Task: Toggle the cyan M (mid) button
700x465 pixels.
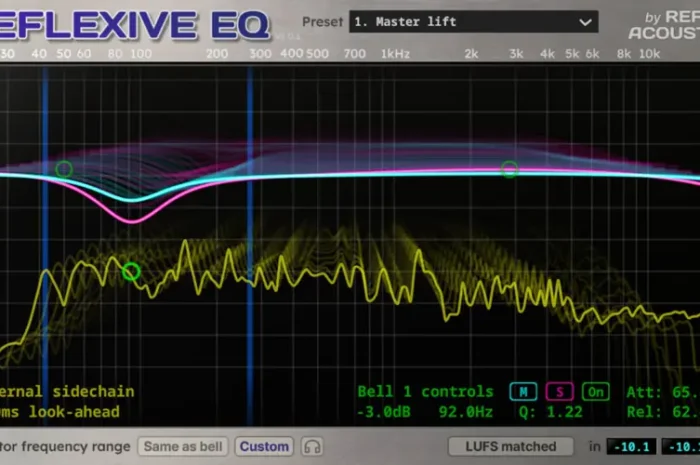Action: [x=523, y=392]
